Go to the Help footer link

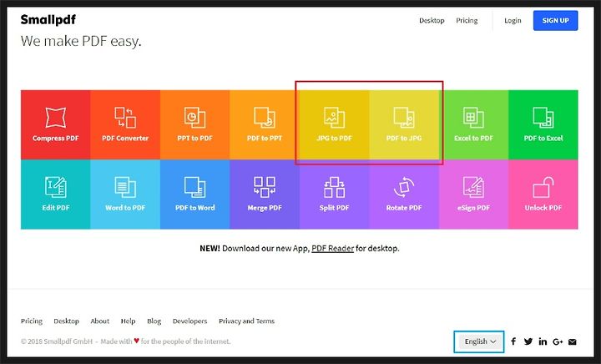(128, 321)
